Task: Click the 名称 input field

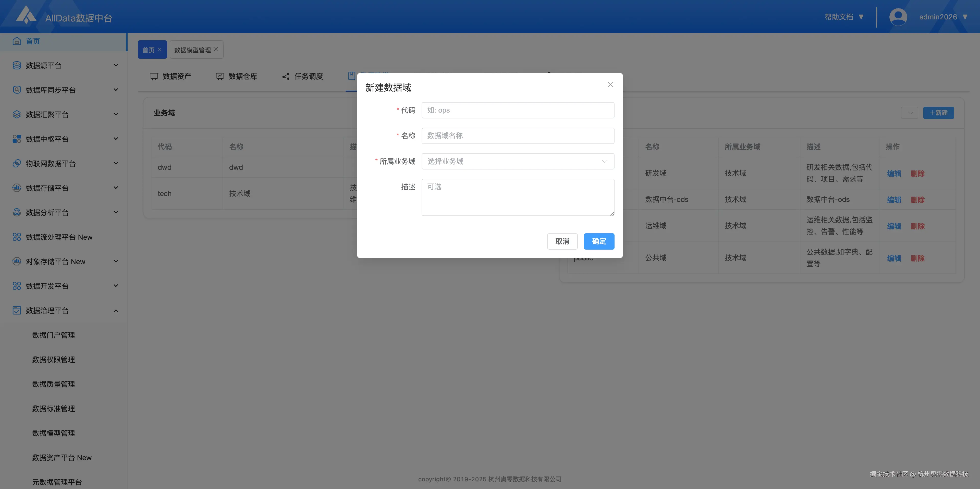Action: pyautogui.click(x=517, y=136)
